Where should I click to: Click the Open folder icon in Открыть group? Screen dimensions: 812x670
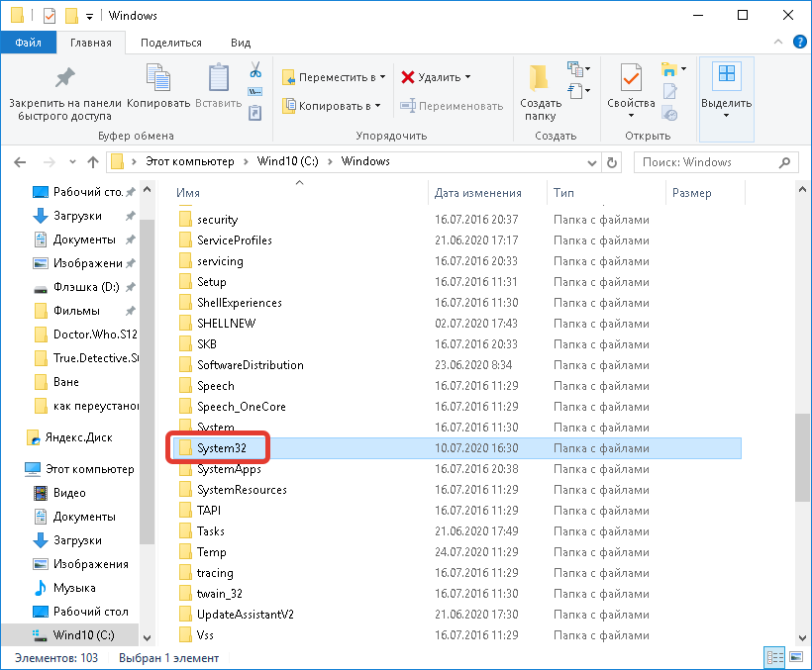(x=669, y=69)
